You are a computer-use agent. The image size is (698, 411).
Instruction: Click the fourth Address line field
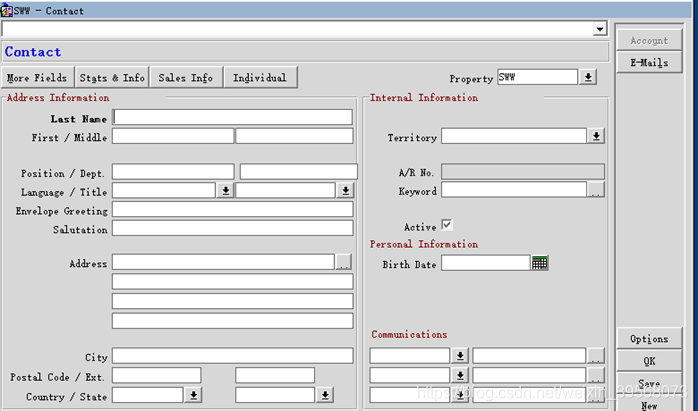click(233, 321)
